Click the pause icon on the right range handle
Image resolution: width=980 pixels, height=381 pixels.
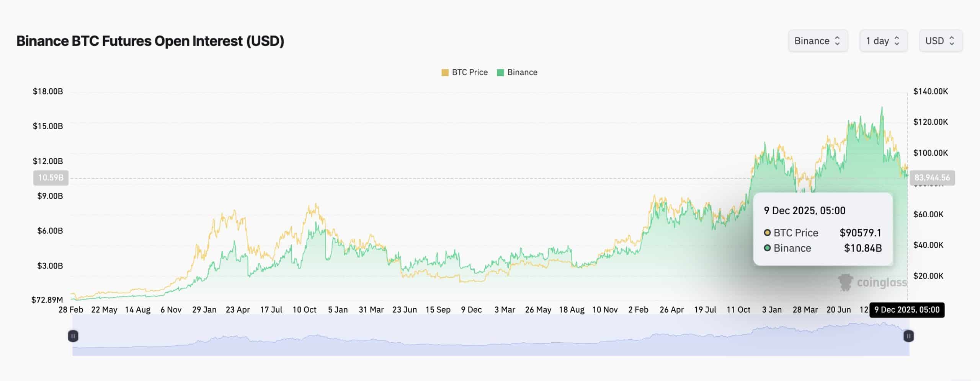pyautogui.click(x=909, y=336)
